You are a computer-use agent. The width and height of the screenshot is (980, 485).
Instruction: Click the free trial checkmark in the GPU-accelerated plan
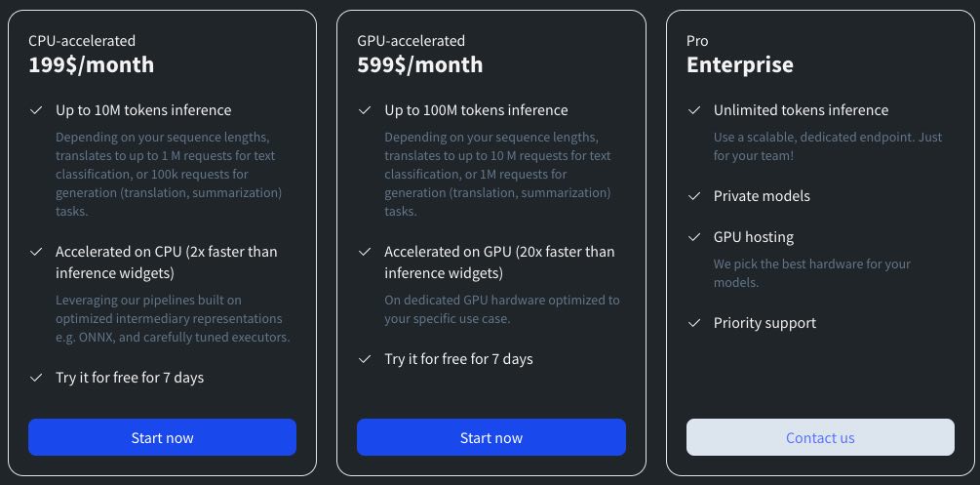tap(365, 359)
